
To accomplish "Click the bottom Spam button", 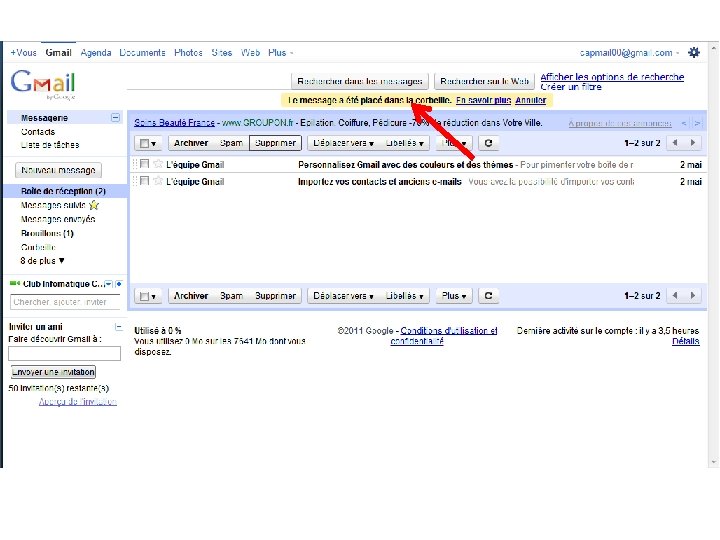I will pos(231,296).
